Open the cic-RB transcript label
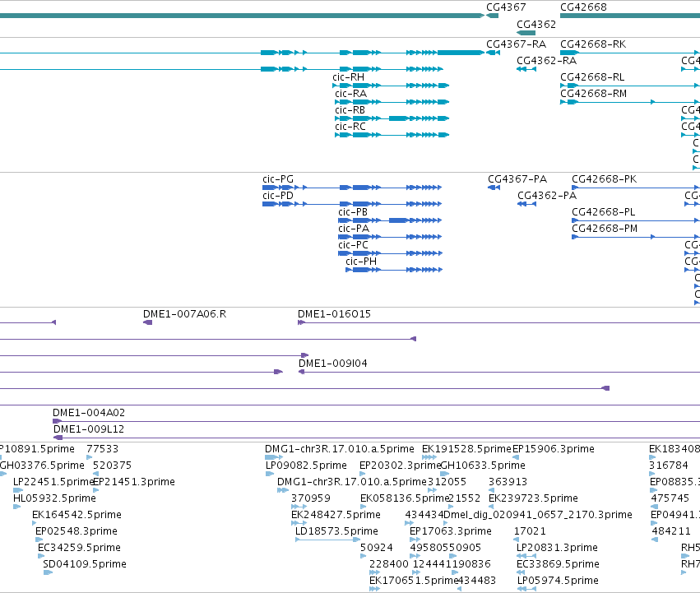 [x=350, y=110]
